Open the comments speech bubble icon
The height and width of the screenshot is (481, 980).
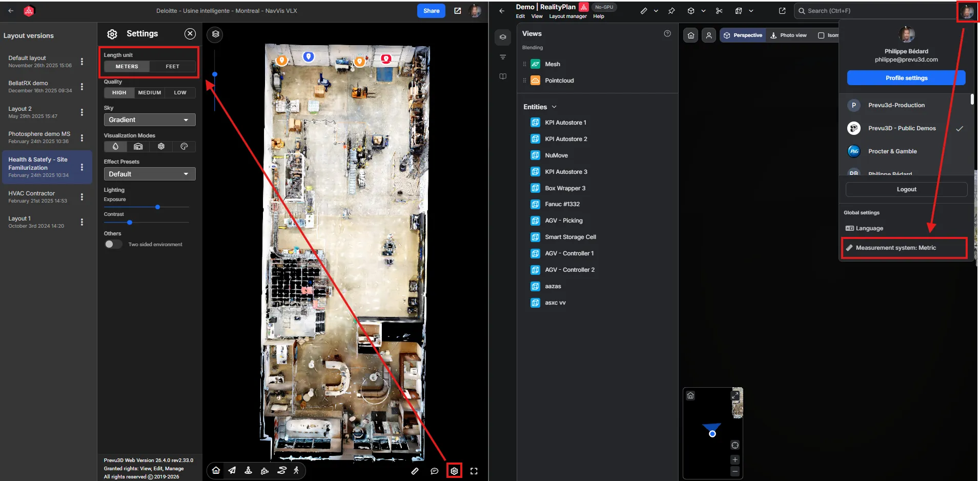[435, 471]
